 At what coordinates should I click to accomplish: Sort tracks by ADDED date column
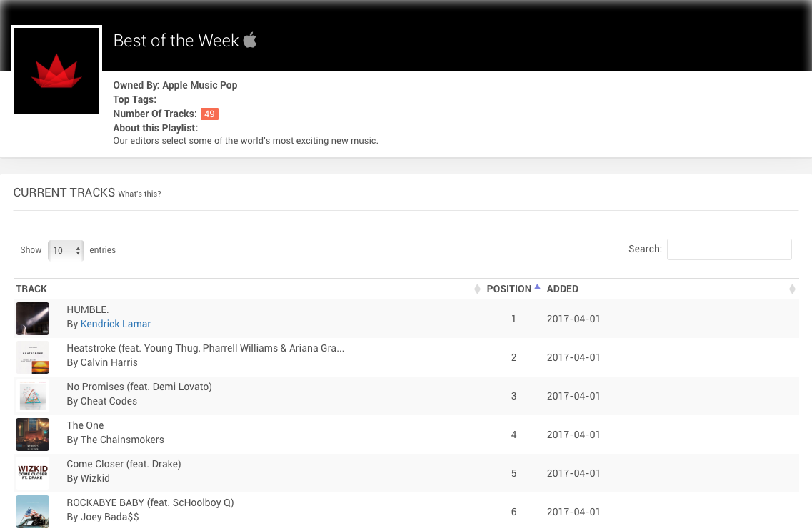pos(563,289)
